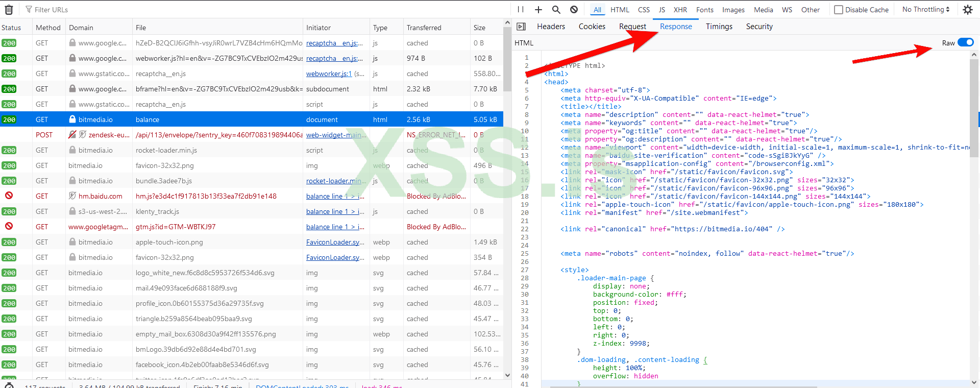Sort requests by Transferred column header
Image resolution: width=980 pixels, height=388 pixels.
pyautogui.click(x=424, y=28)
